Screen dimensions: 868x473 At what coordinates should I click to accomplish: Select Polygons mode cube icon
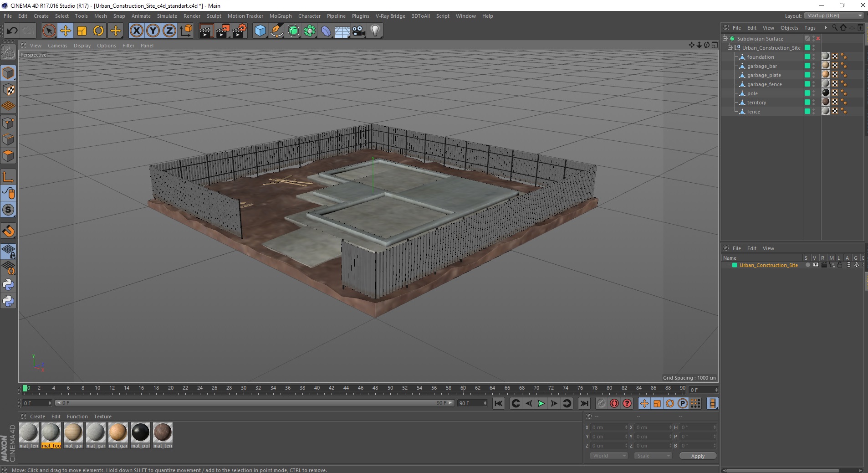point(8,156)
